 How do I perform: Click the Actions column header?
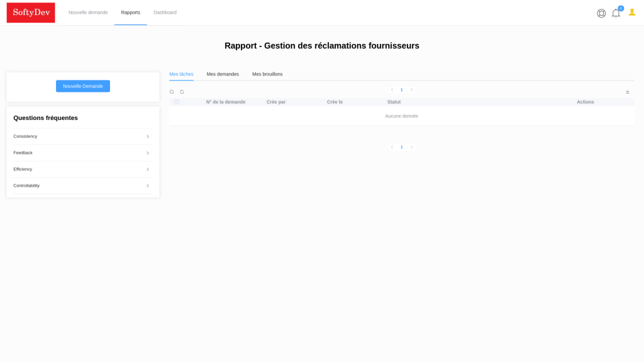click(586, 102)
